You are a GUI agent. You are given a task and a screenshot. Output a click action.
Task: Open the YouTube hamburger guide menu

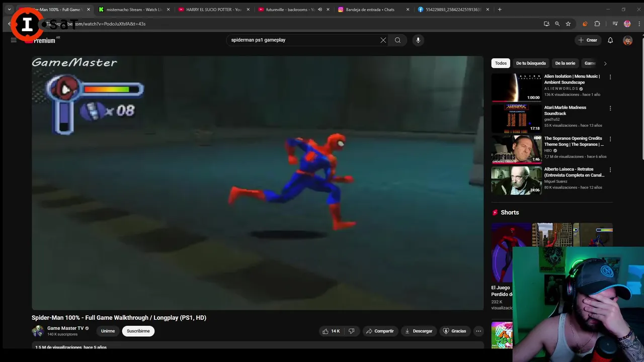pyautogui.click(x=14, y=40)
